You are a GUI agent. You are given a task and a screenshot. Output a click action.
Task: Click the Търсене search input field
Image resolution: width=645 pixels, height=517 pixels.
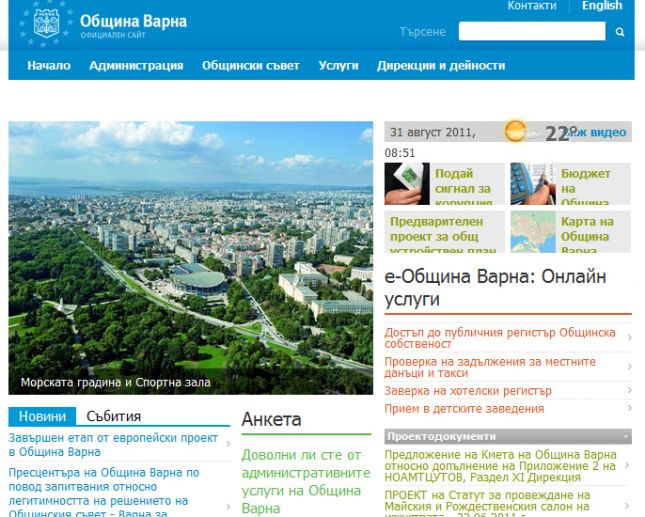[531, 32]
